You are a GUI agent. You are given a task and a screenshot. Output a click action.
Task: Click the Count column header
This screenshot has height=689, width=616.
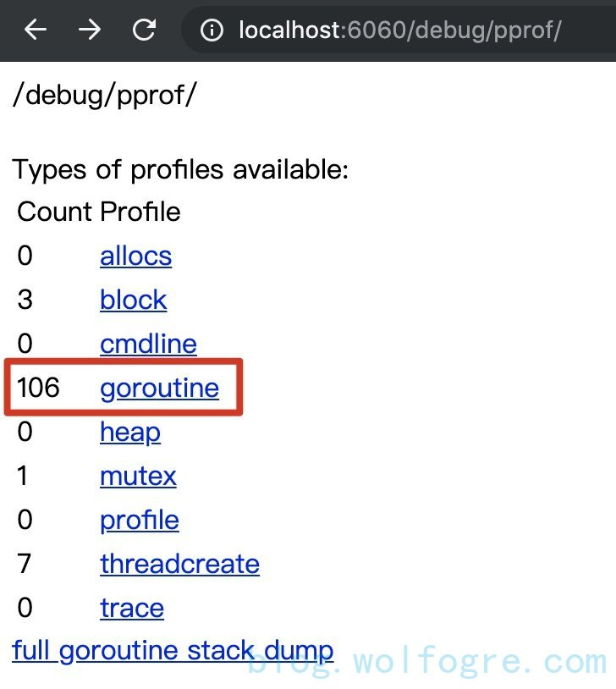pos(55,212)
